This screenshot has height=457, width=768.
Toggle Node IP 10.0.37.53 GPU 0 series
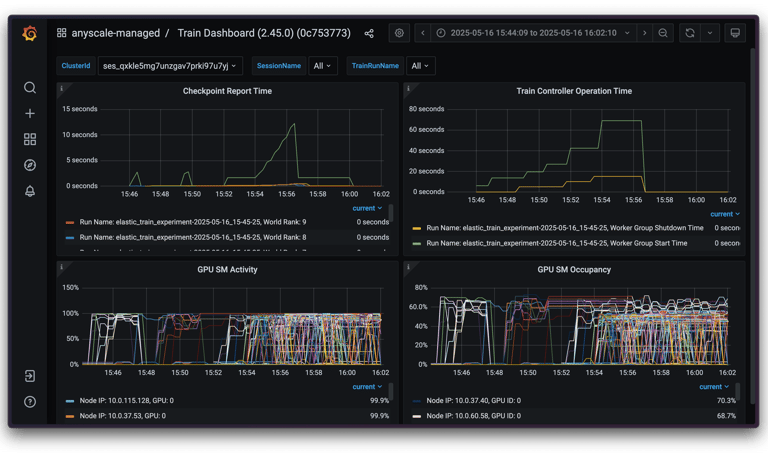coord(122,415)
